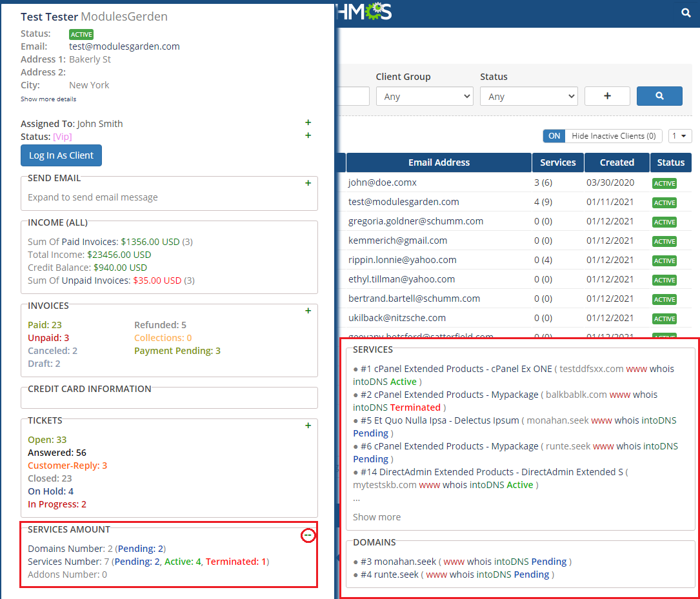Screen dimensions: 700x599
Task: Open the page number dropdown
Action: pos(680,135)
